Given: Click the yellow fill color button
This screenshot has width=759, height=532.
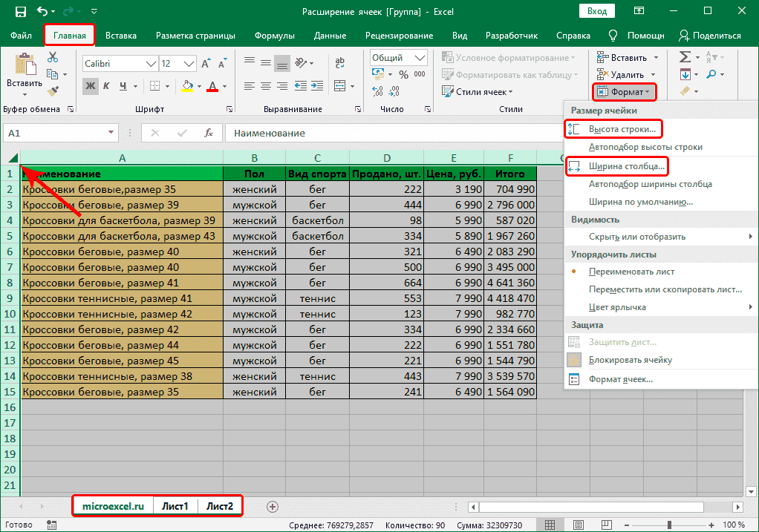Looking at the screenshot, I should [187, 86].
